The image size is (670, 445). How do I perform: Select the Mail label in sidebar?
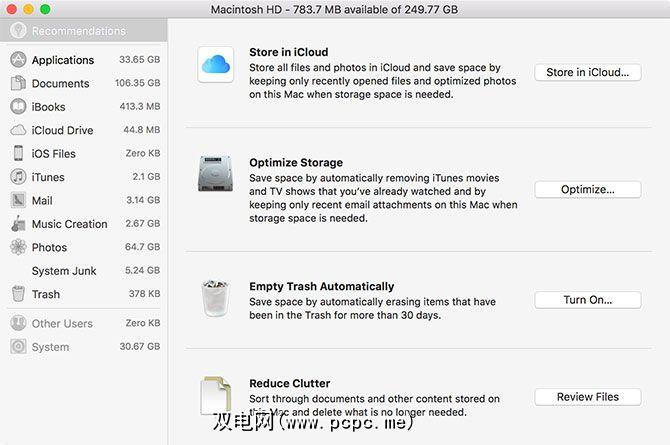click(x=42, y=200)
